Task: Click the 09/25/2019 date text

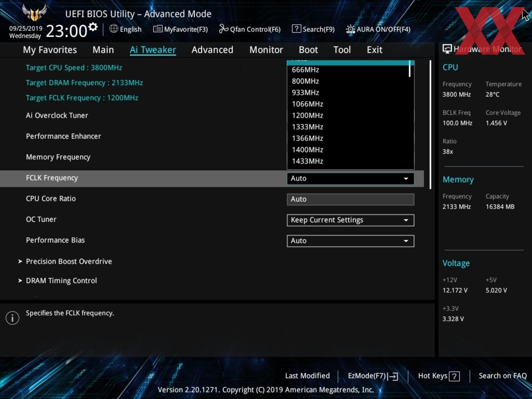Action: point(26,29)
